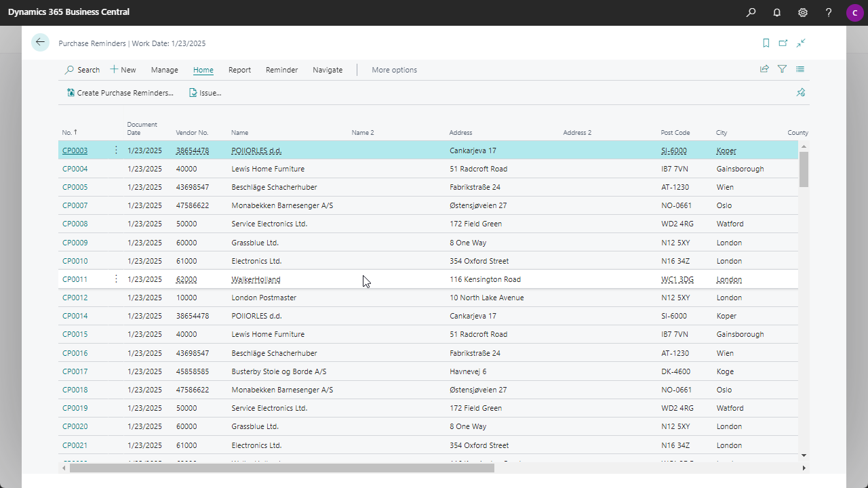Expand More options menu
This screenshot has height=488, width=868.
click(395, 70)
